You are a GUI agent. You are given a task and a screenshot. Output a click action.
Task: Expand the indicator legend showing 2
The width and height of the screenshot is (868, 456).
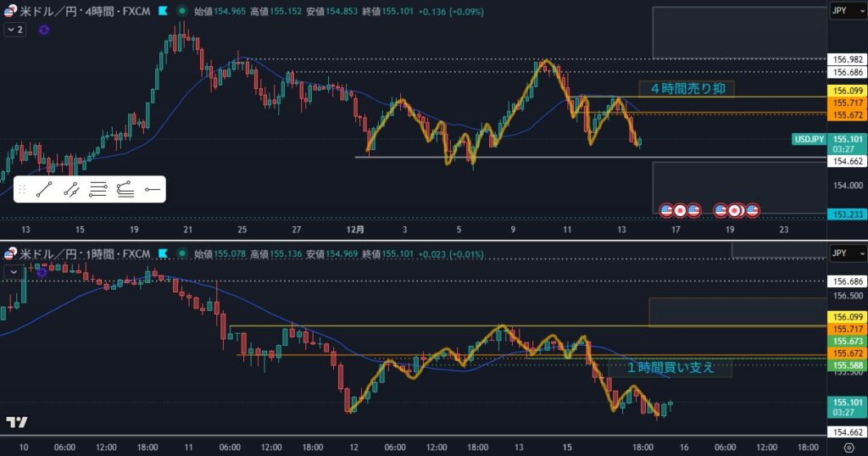[x=15, y=30]
